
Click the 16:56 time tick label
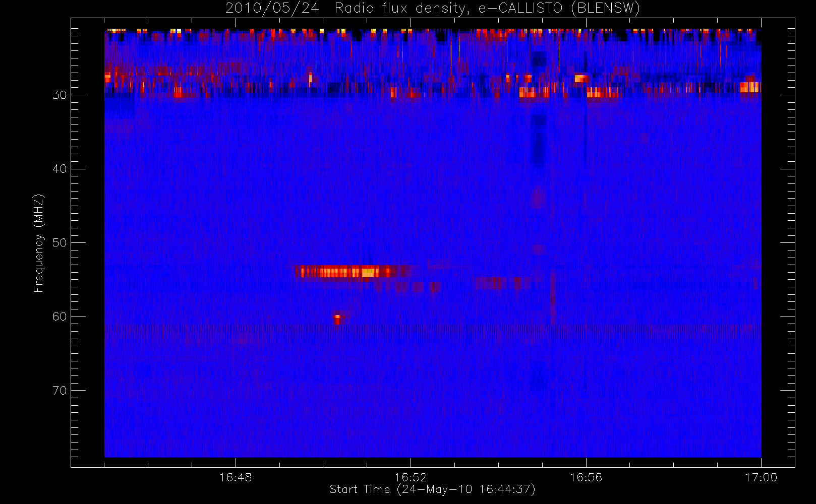click(586, 477)
